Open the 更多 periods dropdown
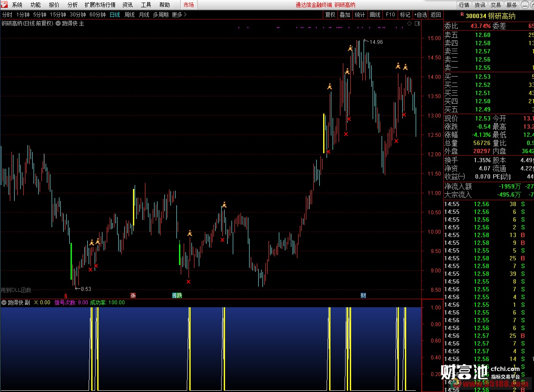 [x=179, y=15]
